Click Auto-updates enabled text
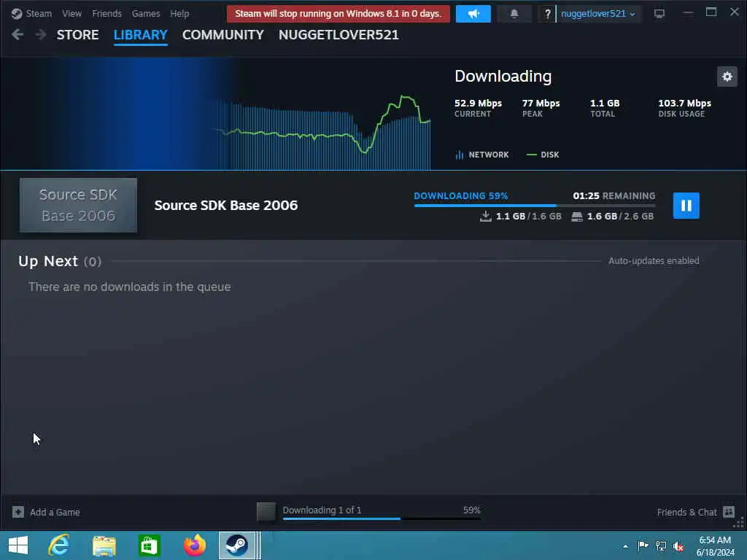747x560 pixels. coord(654,261)
